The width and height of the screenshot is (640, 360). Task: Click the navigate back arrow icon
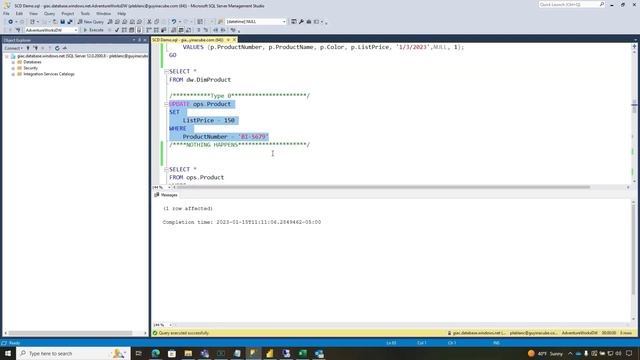pyautogui.click(x=10, y=22)
